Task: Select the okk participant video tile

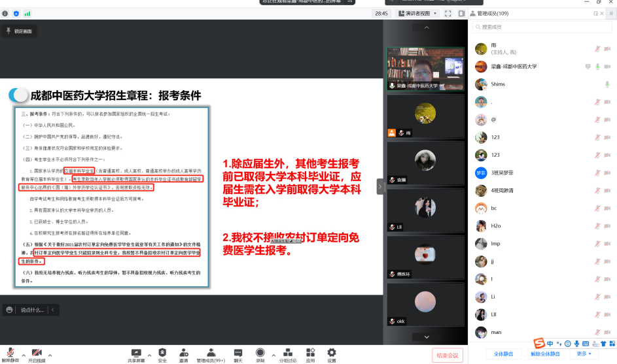Action: tap(425, 305)
